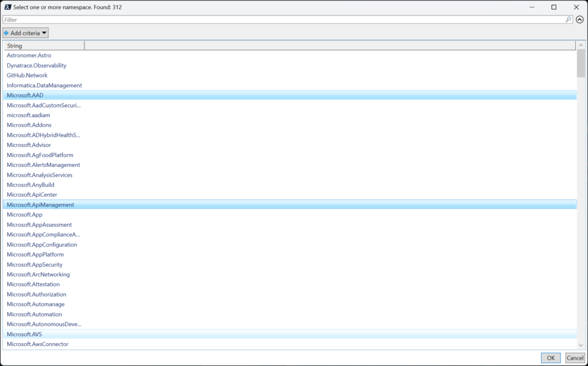This screenshot has height=366, width=588.
Task: Select the Microsoft.AAD row
Action: pos(290,95)
